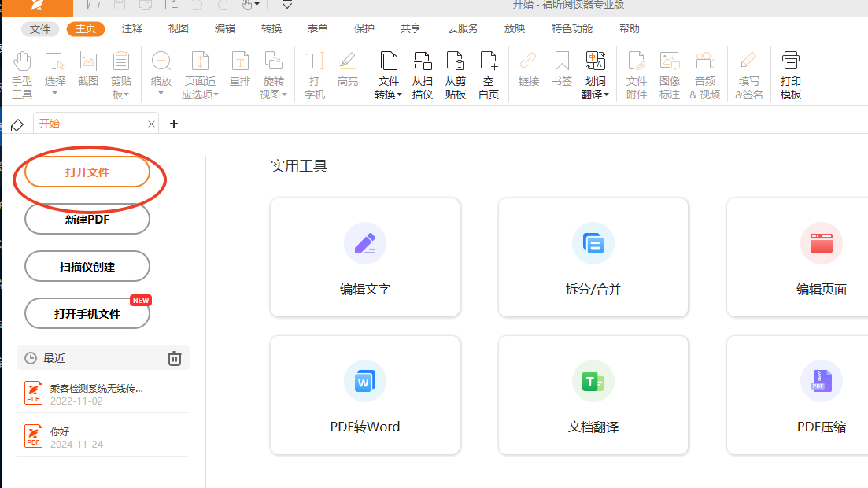
Task: Clear recent files with trash icon
Action: tap(175, 358)
